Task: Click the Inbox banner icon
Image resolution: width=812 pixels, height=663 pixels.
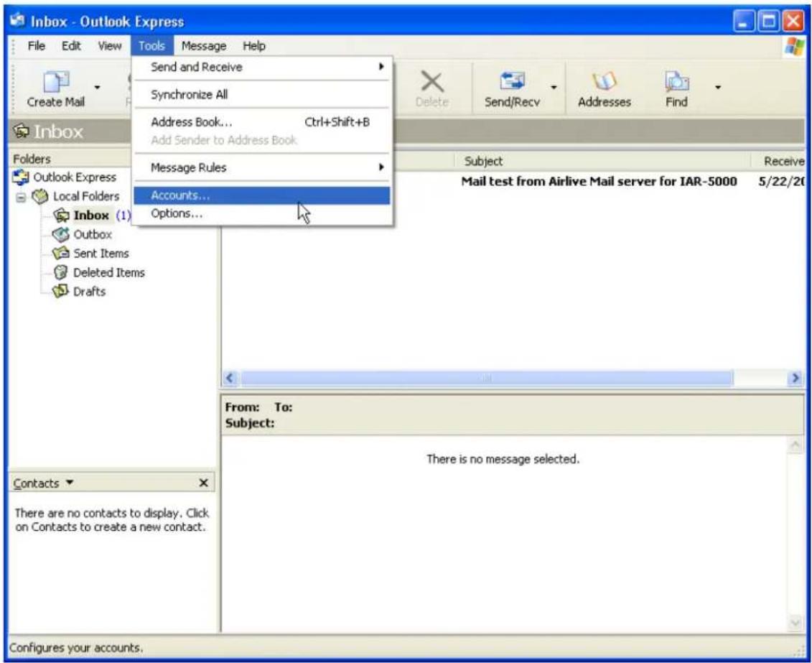Action: click(22, 131)
